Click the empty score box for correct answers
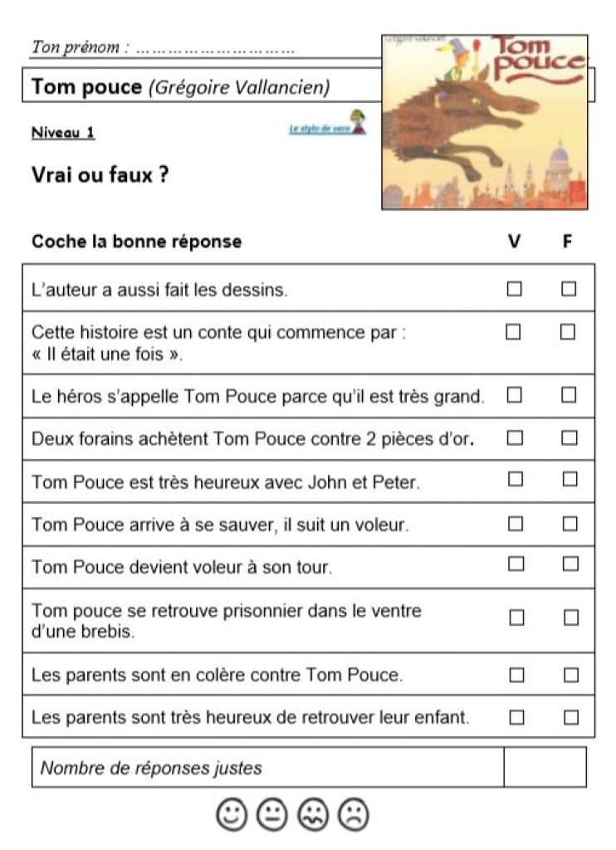Image resolution: width=616 pixels, height=850 pixels. (x=545, y=767)
